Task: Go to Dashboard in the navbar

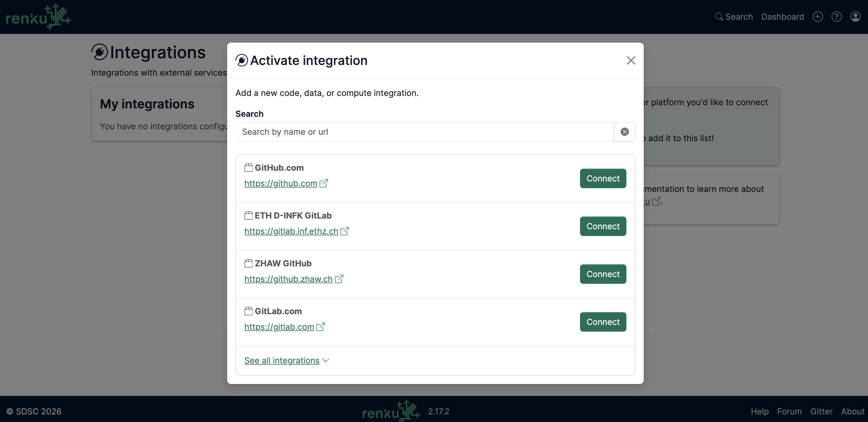Action: [x=783, y=17]
